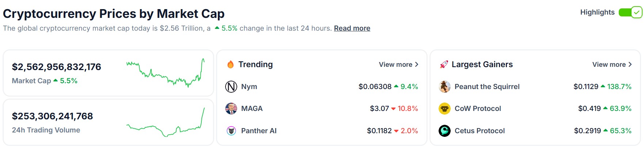Click the MAGA price $3.07

pos(379,108)
